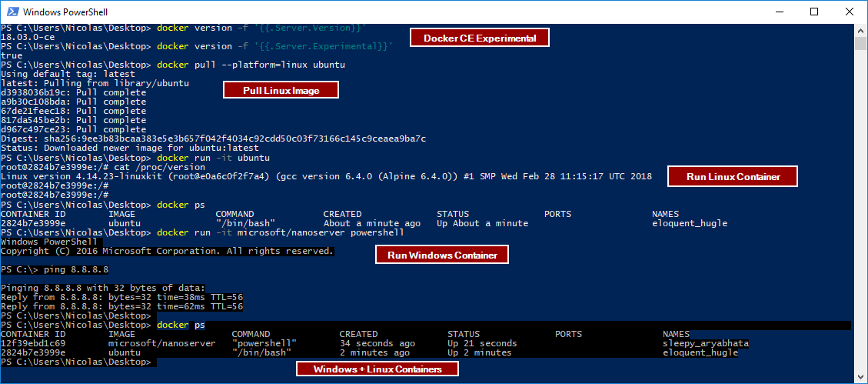Viewport: 868px width, 384px height.
Task: Click the "Using default tag: latest" line
Action: click(68, 74)
